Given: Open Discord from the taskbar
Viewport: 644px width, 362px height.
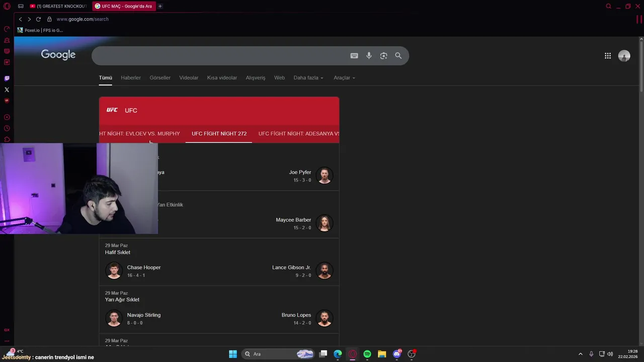Looking at the screenshot, I should click(x=397, y=354).
